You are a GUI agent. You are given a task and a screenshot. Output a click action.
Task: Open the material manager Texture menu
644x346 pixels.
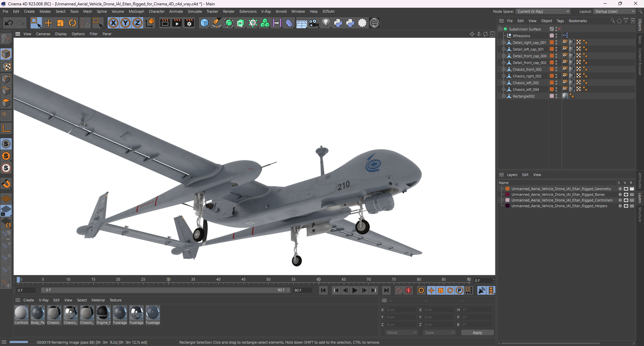[x=115, y=300]
